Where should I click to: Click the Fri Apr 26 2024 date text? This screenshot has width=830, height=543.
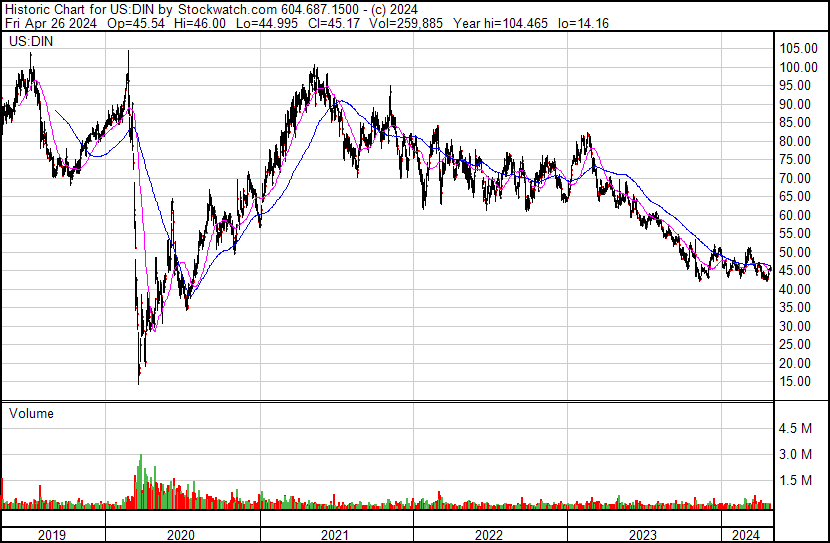tap(51, 23)
